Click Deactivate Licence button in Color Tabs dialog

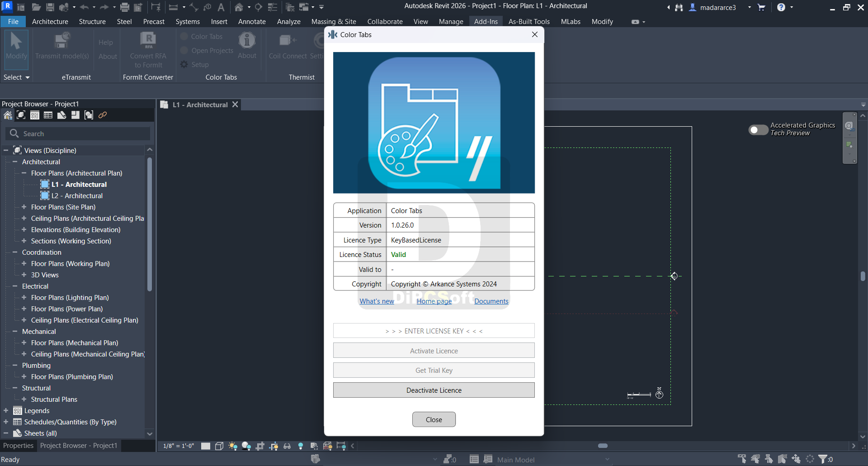(434, 390)
